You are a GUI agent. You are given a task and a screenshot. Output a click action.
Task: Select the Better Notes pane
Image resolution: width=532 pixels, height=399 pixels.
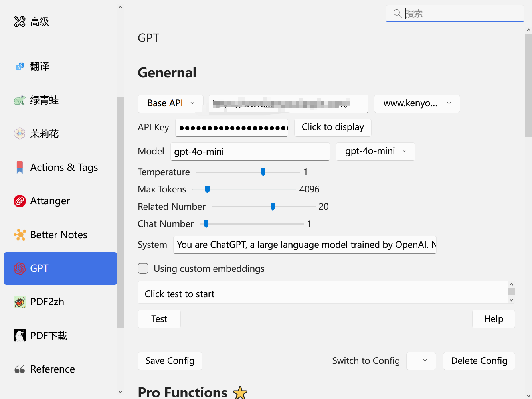pos(60,235)
